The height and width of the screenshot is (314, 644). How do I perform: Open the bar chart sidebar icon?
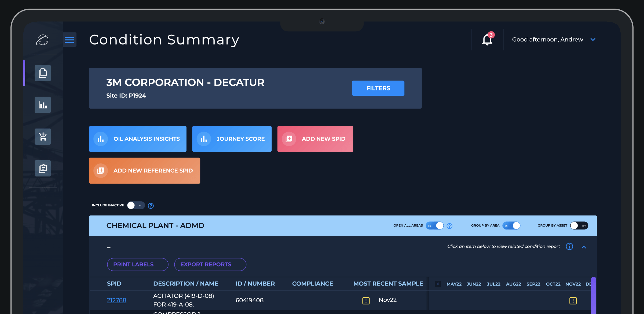[x=43, y=105]
